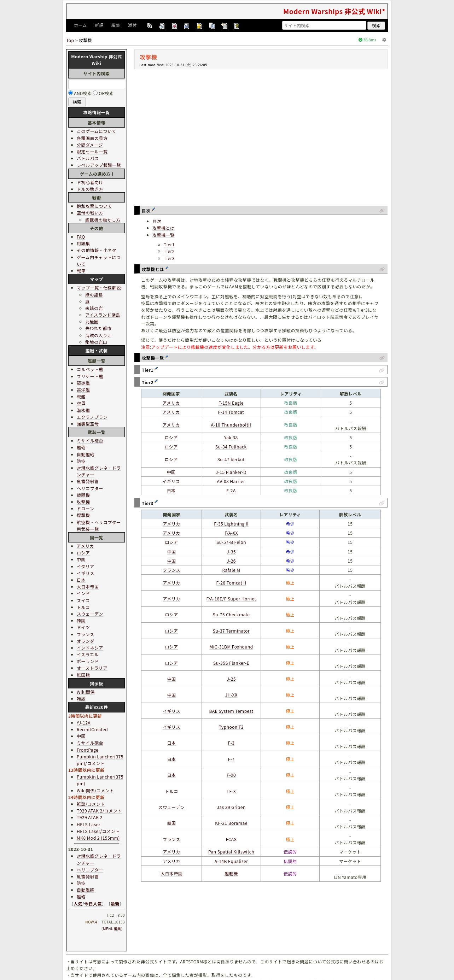
Task: Click the floppy disk icon in toolbar
Action: pos(186,25)
